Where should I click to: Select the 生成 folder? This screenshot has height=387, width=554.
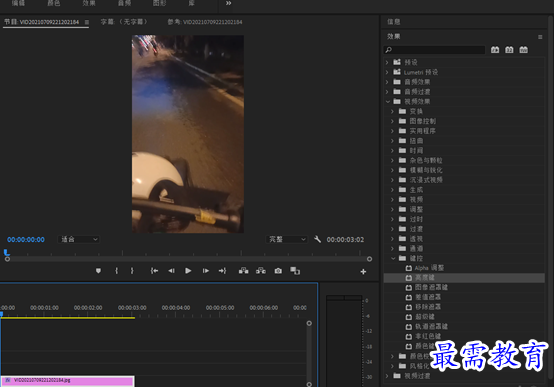pyautogui.click(x=416, y=190)
